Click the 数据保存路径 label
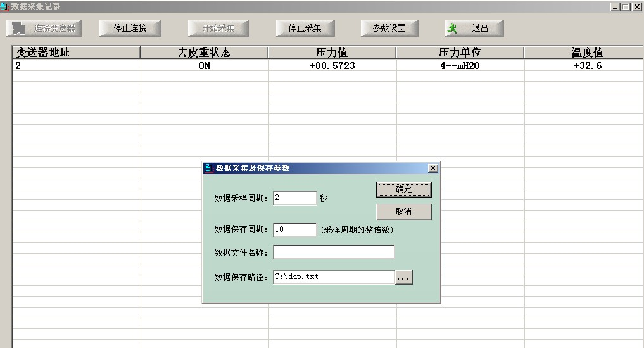Screen dimensions: 644x348 pyautogui.click(x=241, y=277)
